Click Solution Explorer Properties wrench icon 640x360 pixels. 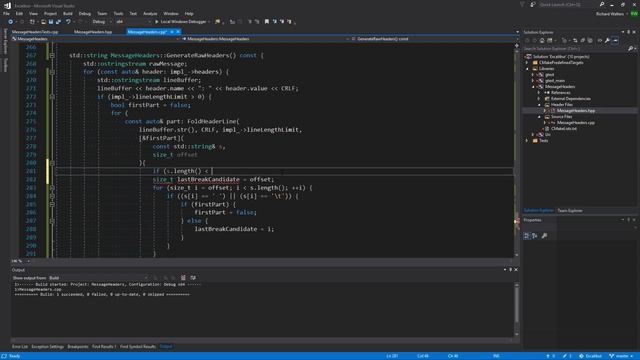(607, 40)
